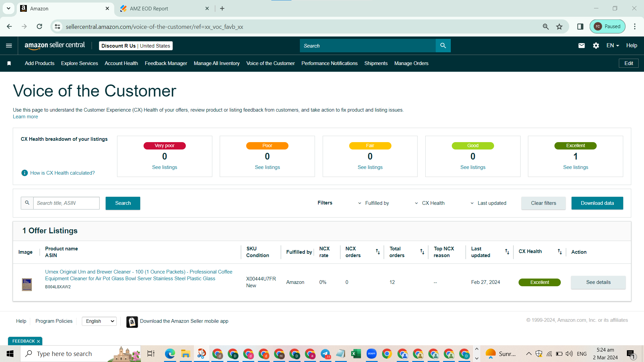Screen dimensions: 644x362
Task: Click the top bar search magnifier button
Action: pos(443,46)
